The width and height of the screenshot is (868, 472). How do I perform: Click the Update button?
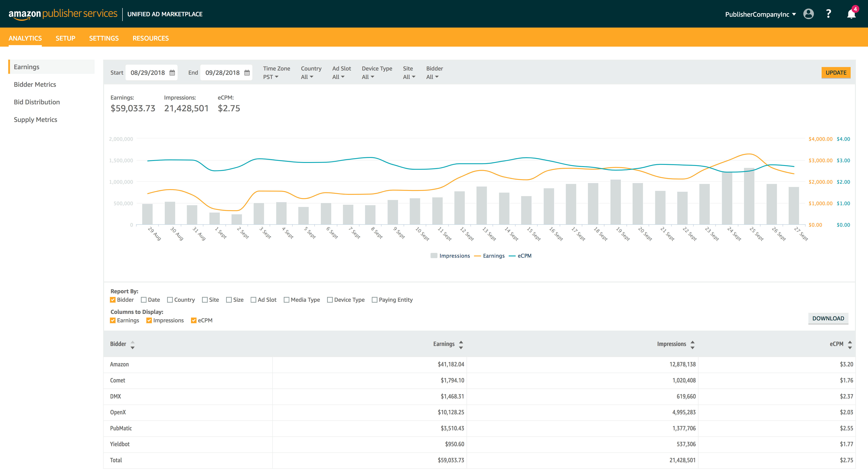tap(836, 72)
